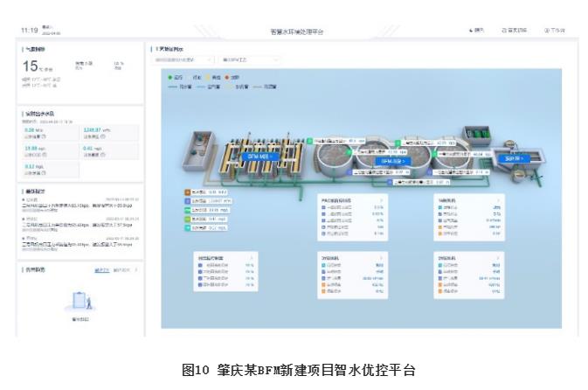Toggle the red fault status legend item

[x=228, y=77]
